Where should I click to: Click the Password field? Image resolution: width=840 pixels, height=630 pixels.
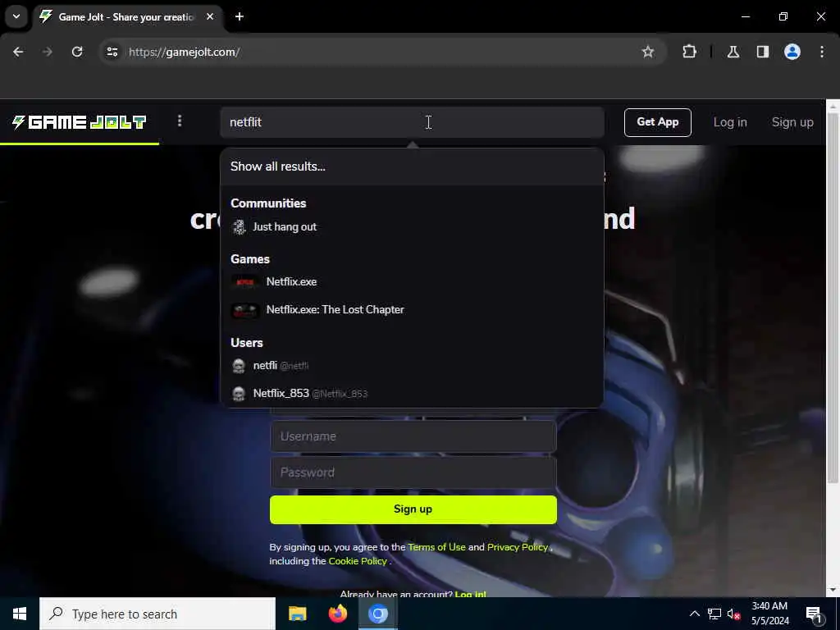[413, 472]
